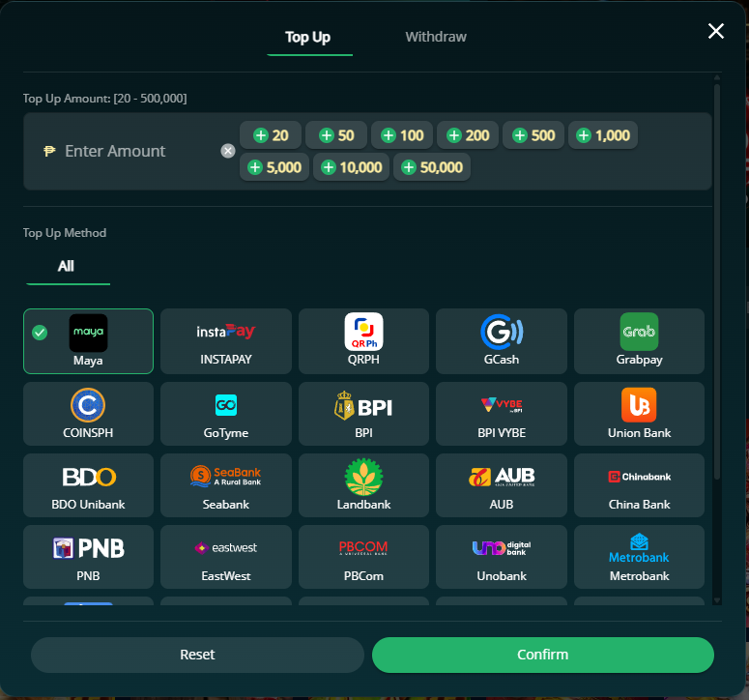The width and height of the screenshot is (749, 700).
Task: Add 10,000 to the top up amount
Action: (351, 167)
